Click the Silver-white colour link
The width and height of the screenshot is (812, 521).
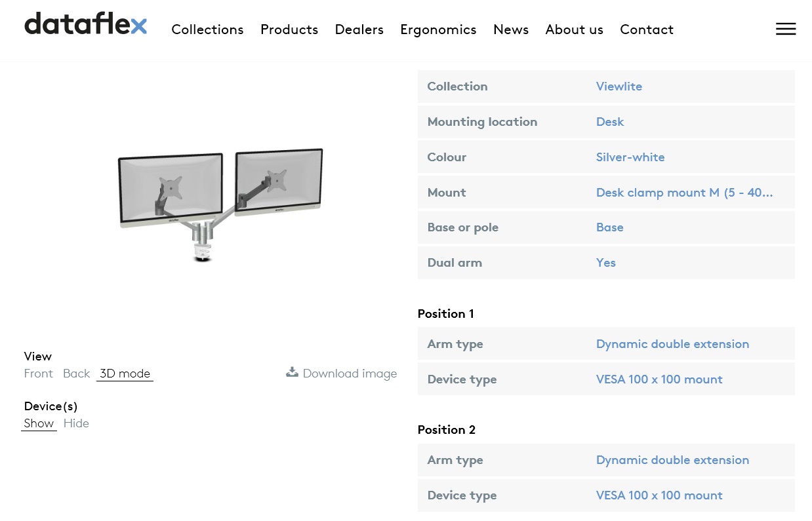[x=630, y=157]
